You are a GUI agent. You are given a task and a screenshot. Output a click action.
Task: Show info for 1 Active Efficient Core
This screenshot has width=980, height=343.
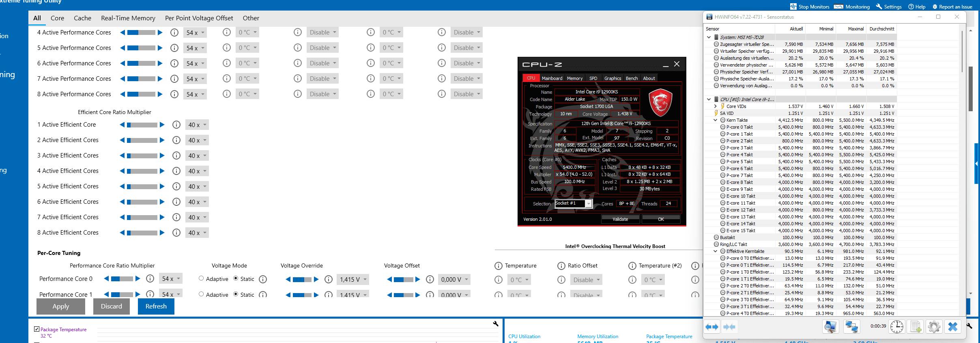pyautogui.click(x=176, y=125)
